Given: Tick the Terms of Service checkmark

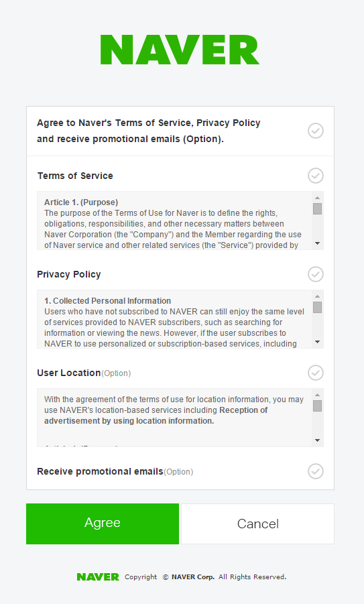Looking at the screenshot, I should click(316, 176).
